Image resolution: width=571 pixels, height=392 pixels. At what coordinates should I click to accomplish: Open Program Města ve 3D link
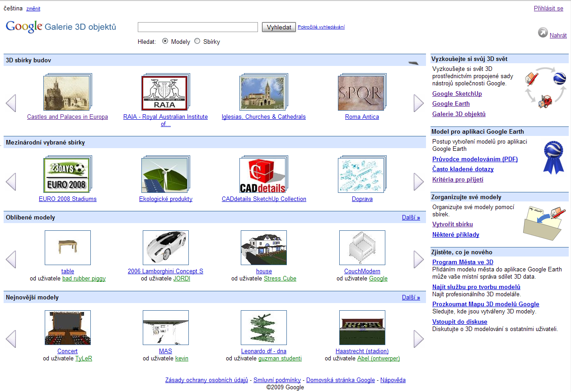(x=463, y=262)
